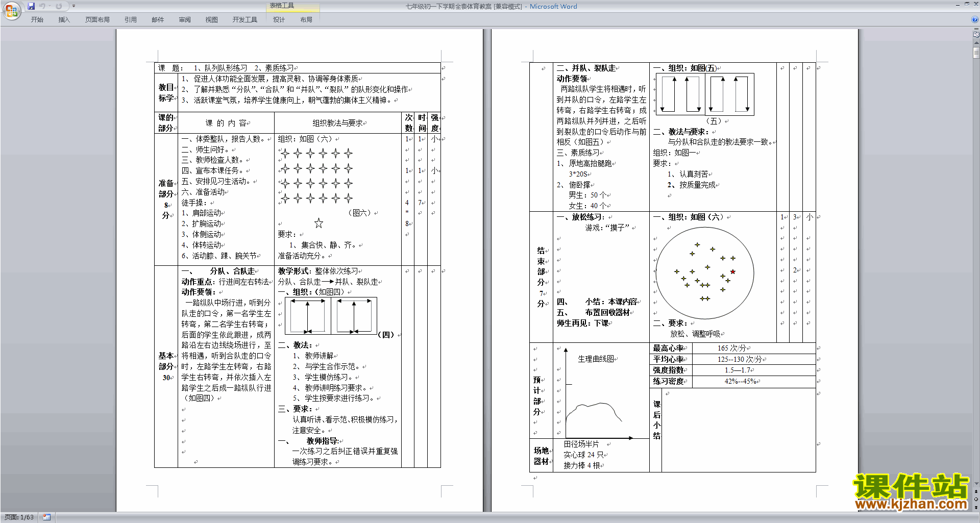Open the 开发工具 tab
Viewport: 980px width, 523px height.
pyautogui.click(x=245, y=20)
